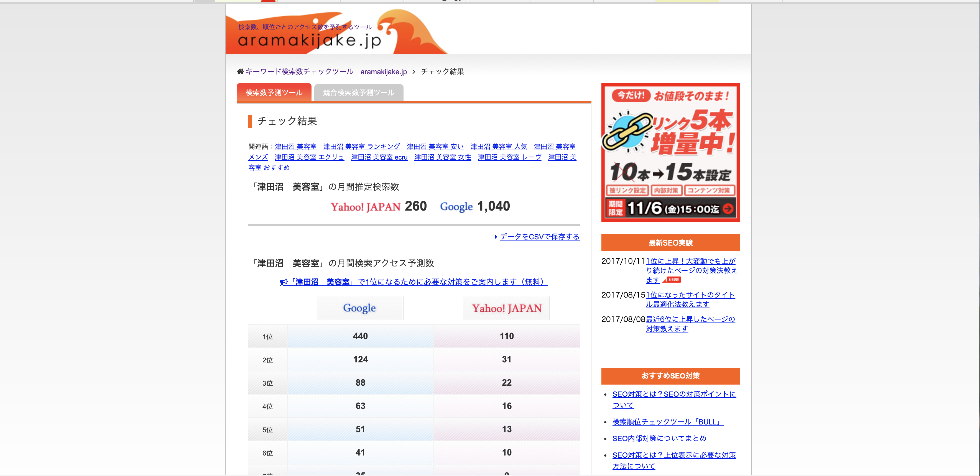The width and height of the screenshot is (980, 476).
Task: Click the 最新SEO実験 section header
Action: [x=670, y=242]
